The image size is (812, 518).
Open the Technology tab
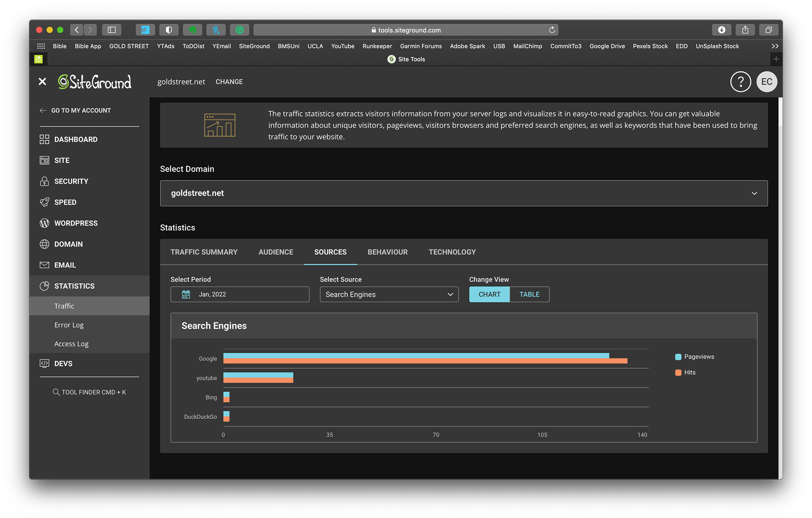[452, 252]
